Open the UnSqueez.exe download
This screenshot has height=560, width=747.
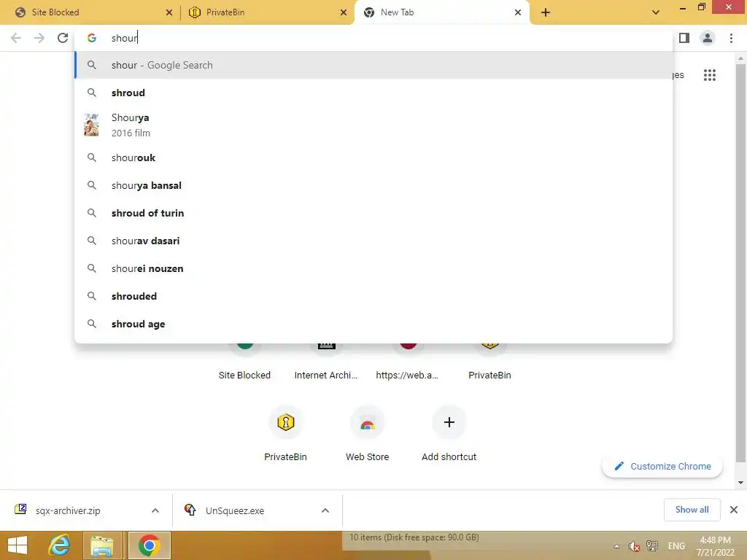tap(235, 510)
